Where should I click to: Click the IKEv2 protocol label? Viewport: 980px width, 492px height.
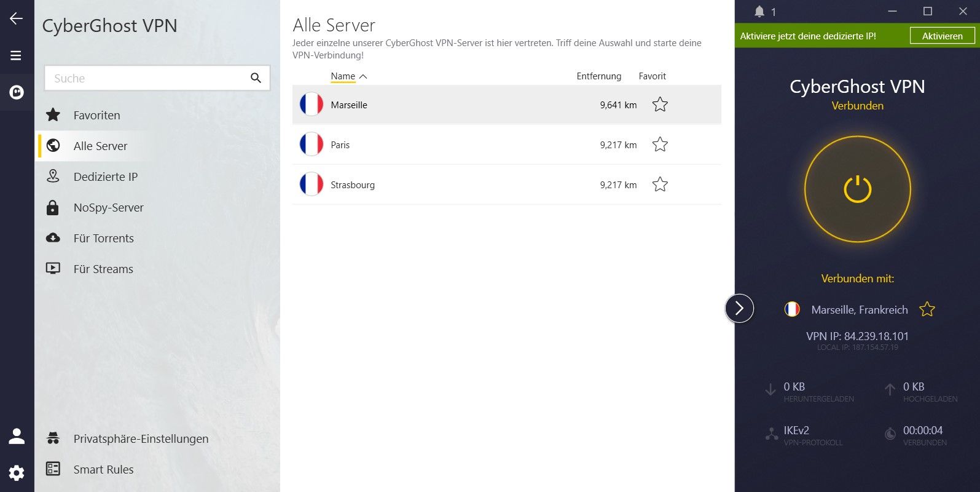[796, 430]
